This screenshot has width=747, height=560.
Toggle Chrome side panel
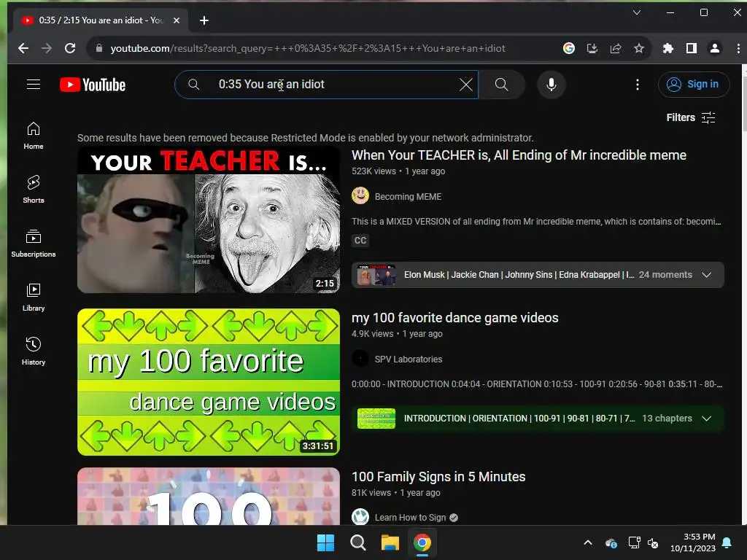coord(692,48)
